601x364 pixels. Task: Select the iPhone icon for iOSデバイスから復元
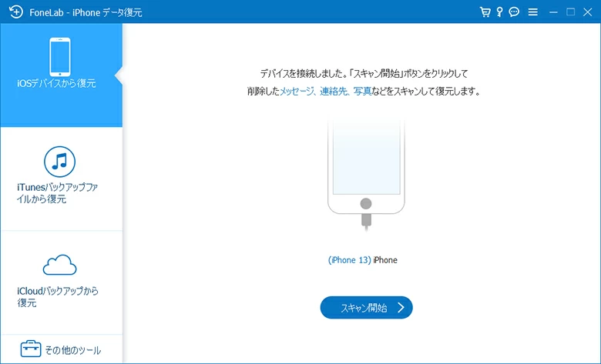coord(60,56)
